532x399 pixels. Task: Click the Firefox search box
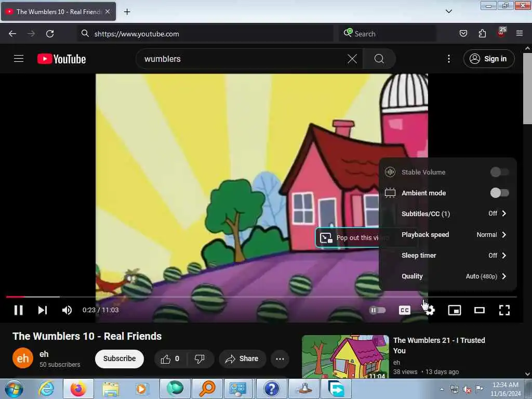point(387,34)
